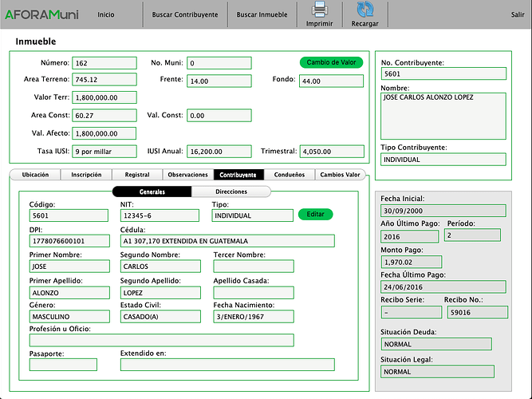Image resolution: width=532 pixels, height=399 pixels.
Task: Switch to the Observaciones tab
Action: 188,175
